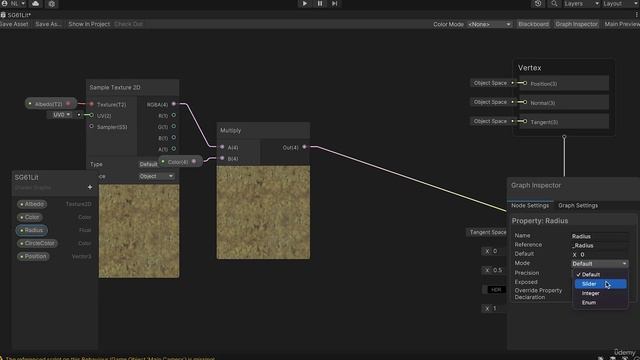
Task: Click the UV(2) input port
Action: click(x=91, y=116)
